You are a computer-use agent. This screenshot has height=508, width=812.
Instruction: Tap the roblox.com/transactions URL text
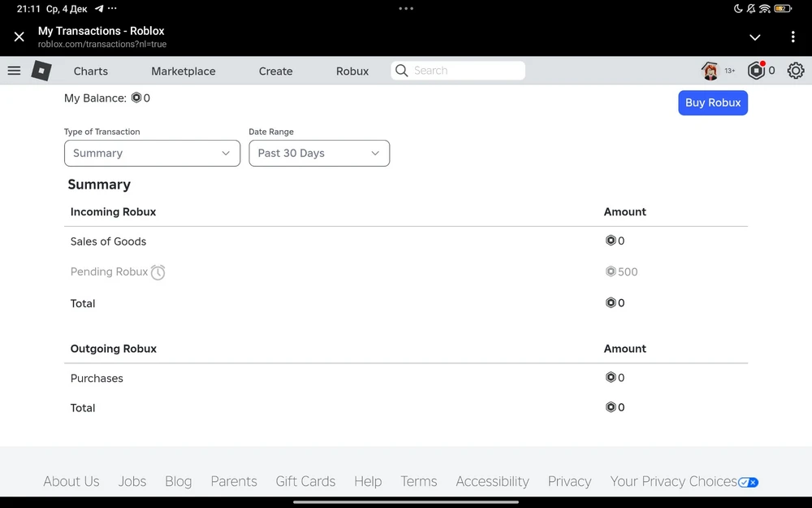click(102, 45)
